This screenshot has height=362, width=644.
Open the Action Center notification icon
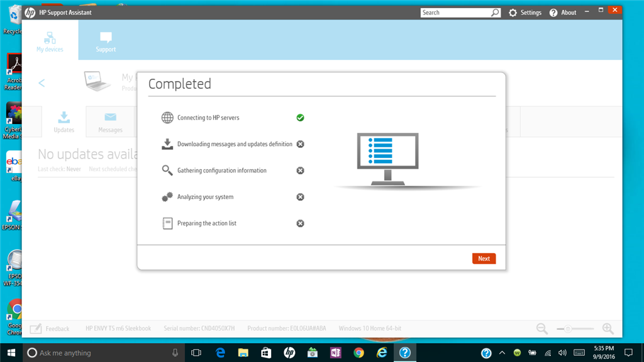(x=628, y=353)
